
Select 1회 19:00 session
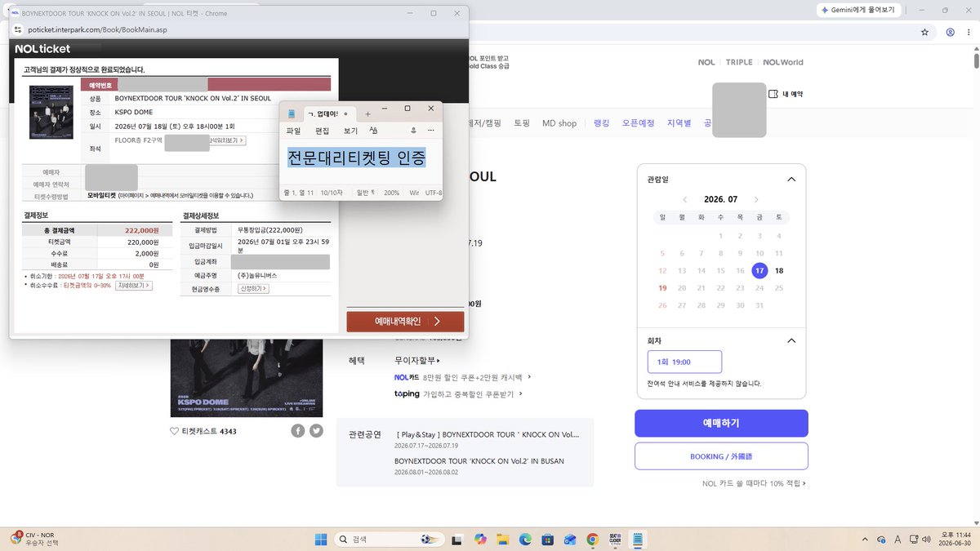pyautogui.click(x=684, y=362)
